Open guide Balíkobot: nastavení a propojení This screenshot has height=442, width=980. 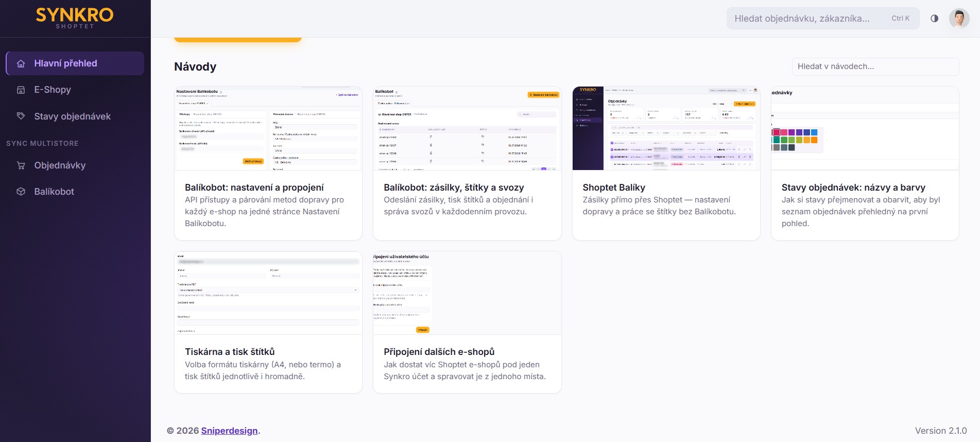[x=254, y=188]
